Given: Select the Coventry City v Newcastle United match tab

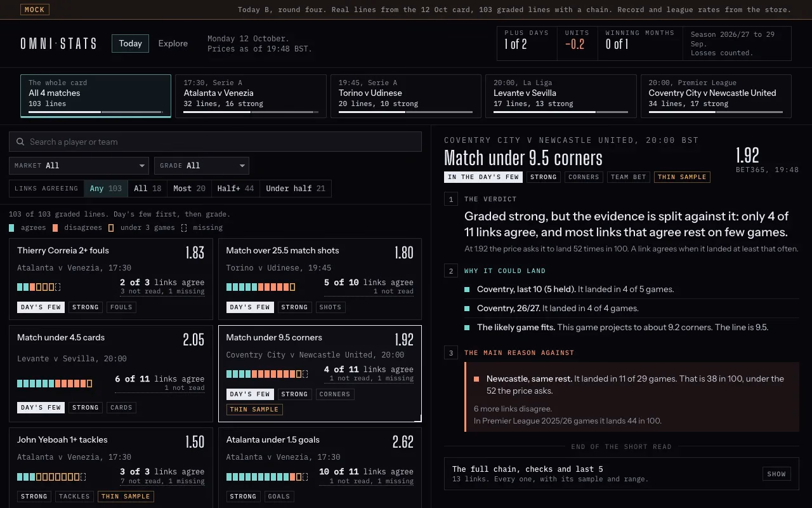Looking at the screenshot, I should pos(716,96).
